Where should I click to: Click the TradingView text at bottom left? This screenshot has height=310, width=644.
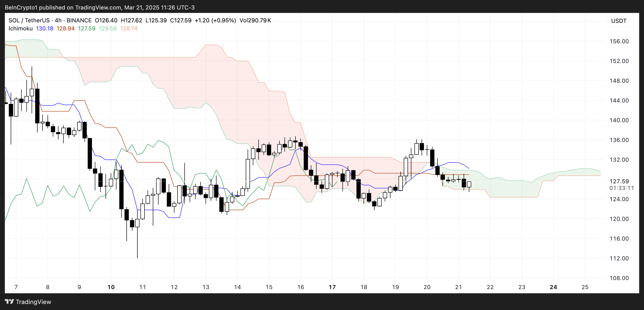(33, 302)
